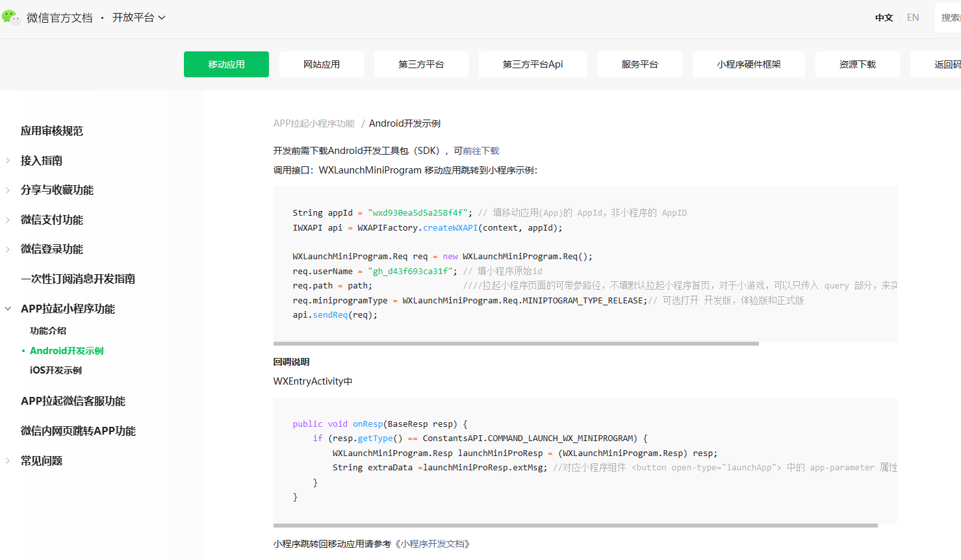This screenshot has height=560, width=961.
Task: Click the WXEntryActivity中 text
Action: click(x=313, y=381)
